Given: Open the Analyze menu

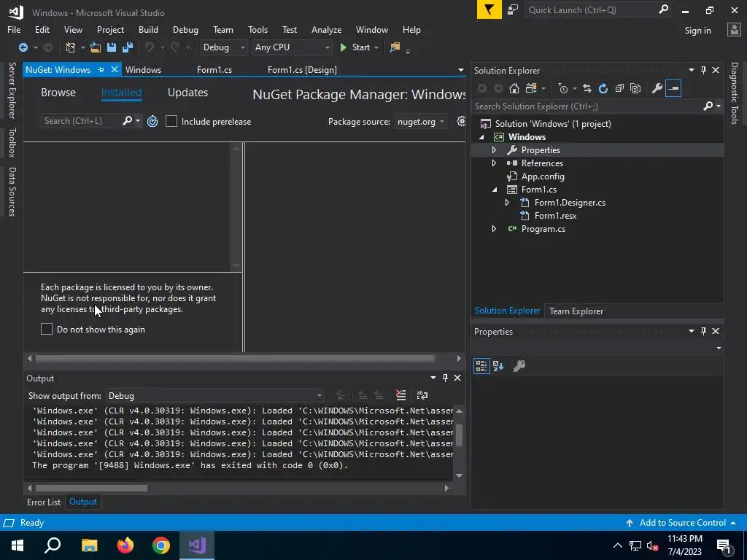Looking at the screenshot, I should coord(326,29).
